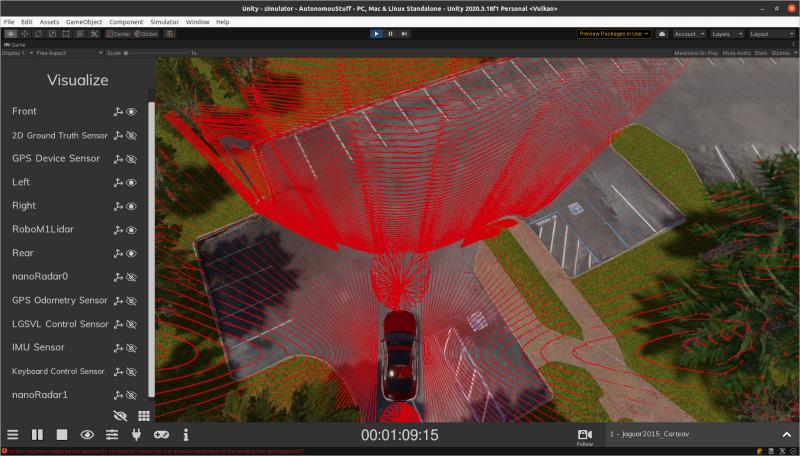The image size is (800, 456).
Task: Toggle grid snapping icon in toolbar
Action: coord(170,34)
